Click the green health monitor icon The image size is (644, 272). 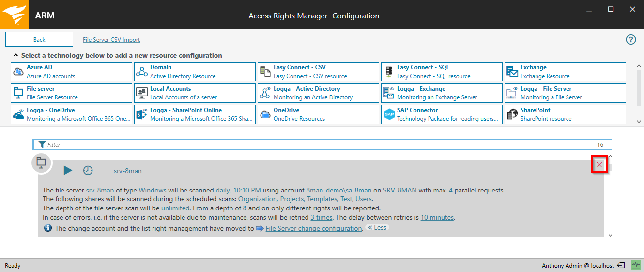point(635,265)
